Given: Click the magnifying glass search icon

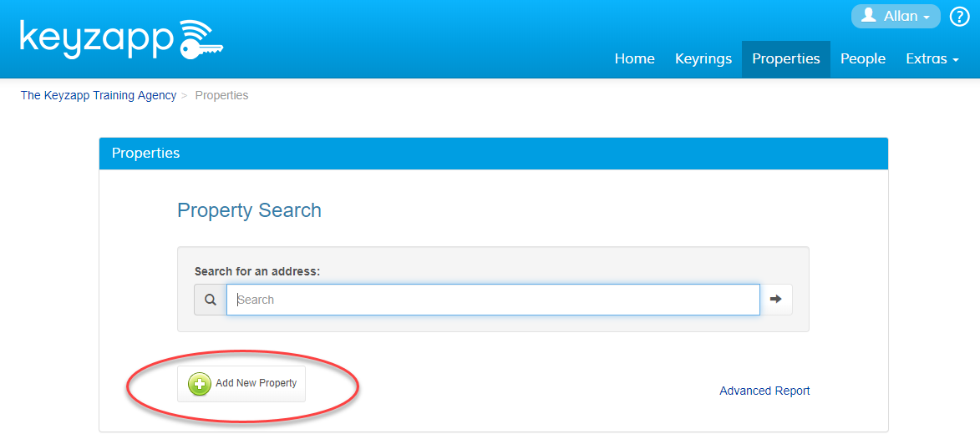Looking at the screenshot, I should pyautogui.click(x=211, y=300).
